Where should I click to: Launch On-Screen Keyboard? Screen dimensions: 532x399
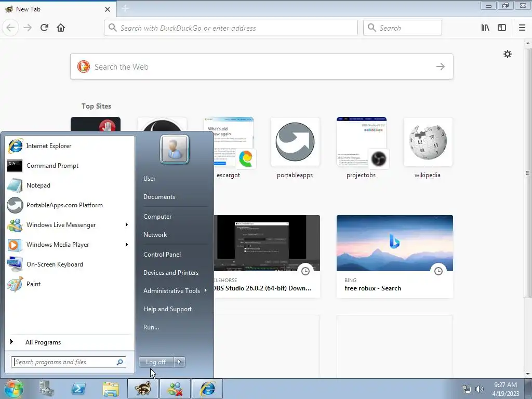(x=70, y=264)
